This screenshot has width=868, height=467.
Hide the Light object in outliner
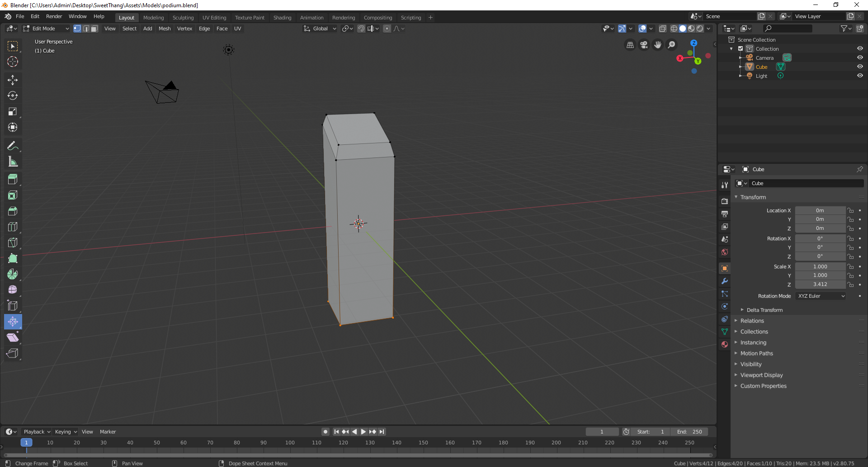tap(860, 76)
